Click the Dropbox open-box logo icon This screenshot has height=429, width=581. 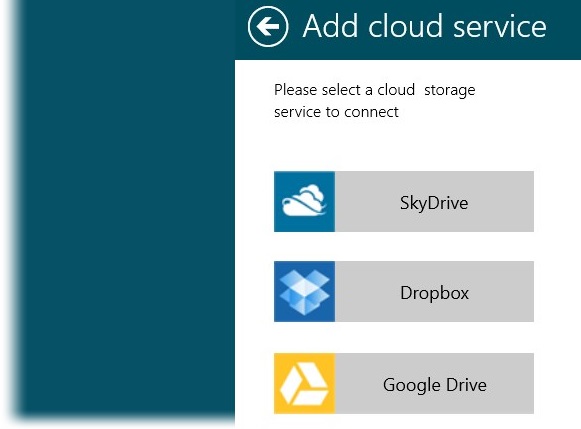click(304, 292)
